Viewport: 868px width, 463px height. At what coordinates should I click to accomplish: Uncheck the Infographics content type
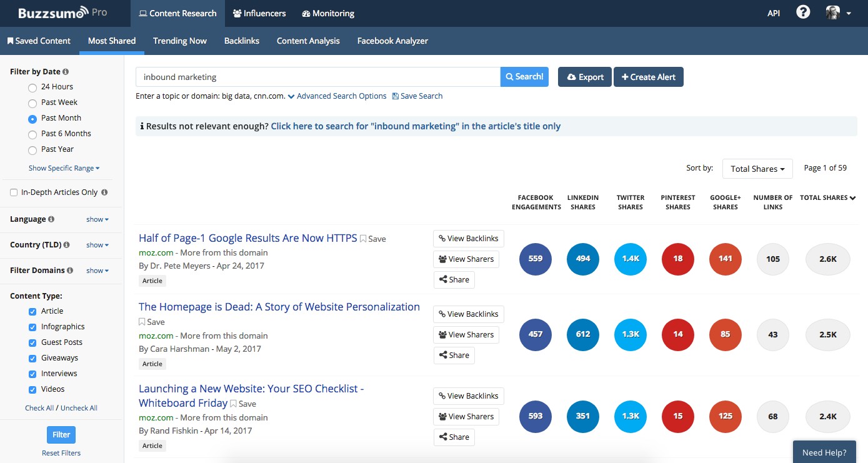coord(32,327)
